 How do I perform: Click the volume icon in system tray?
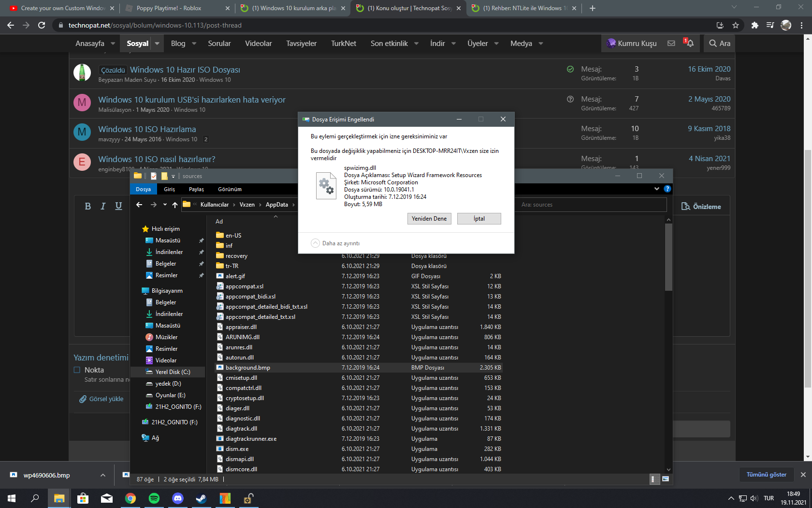[x=754, y=498]
